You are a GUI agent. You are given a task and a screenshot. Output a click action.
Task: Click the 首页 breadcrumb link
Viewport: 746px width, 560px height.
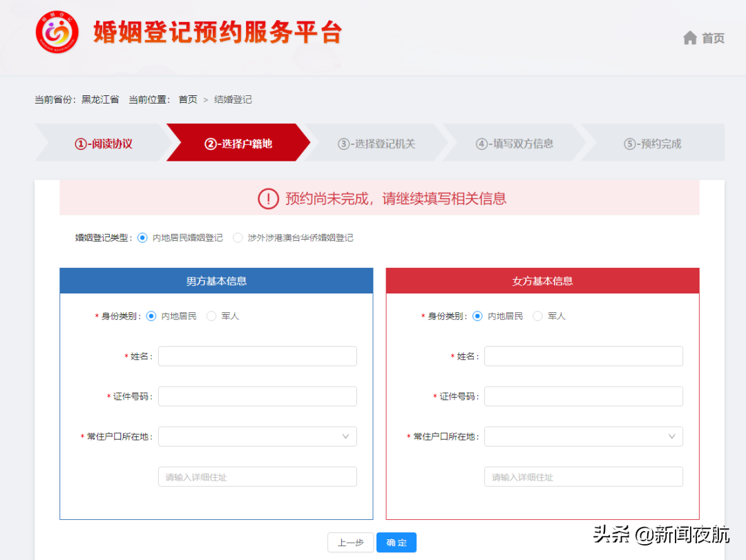coord(187,99)
